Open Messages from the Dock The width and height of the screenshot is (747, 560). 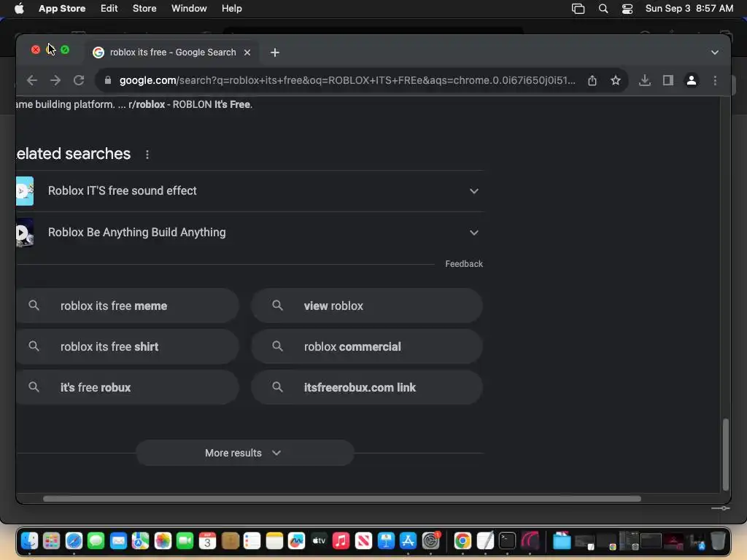tap(96, 540)
